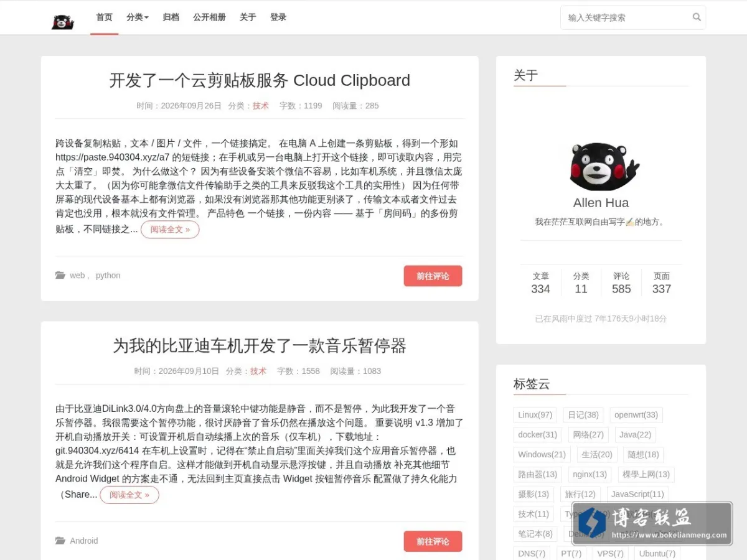This screenshot has width=747, height=560.
Task: Select the 生活(20) tag
Action: (597, 455)
